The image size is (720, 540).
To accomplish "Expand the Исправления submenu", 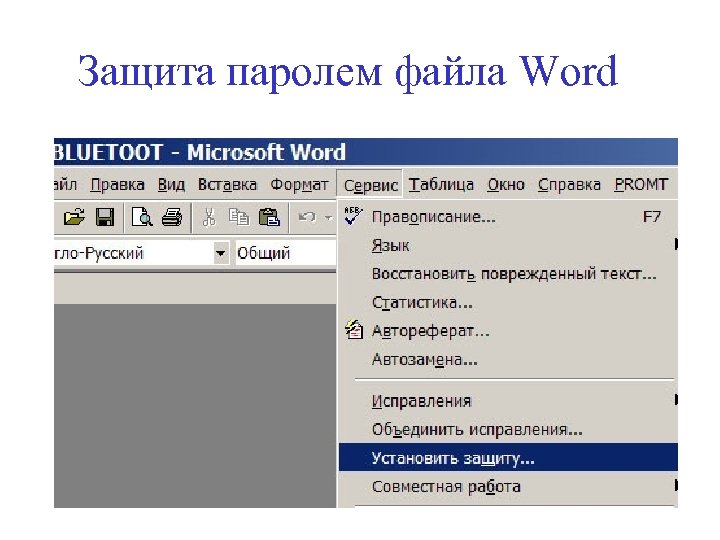I will pyautogui.click(x=508, y=401).
